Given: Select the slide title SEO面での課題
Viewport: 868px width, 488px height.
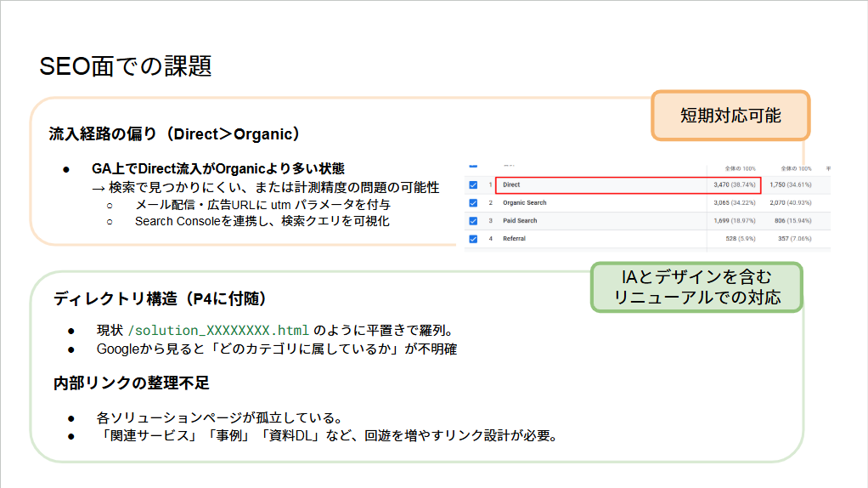Looking at the screenshot, I should coord(126,66).
